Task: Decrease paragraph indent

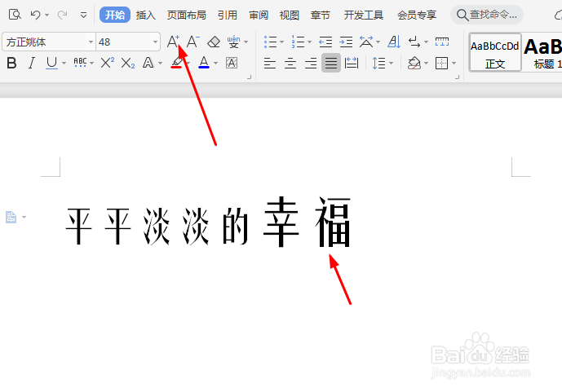Action: click(x=325, y=42)
